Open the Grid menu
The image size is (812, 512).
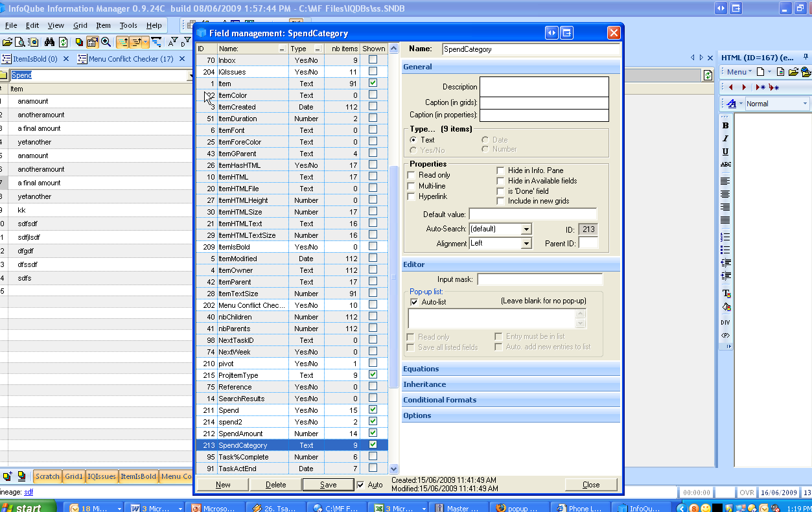coord(80,25)
